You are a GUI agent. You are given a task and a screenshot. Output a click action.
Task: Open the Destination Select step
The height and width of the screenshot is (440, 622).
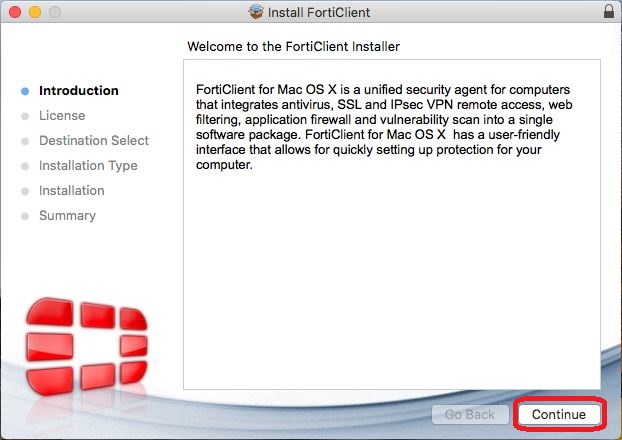pyautogui.click(x=94, y=141)
